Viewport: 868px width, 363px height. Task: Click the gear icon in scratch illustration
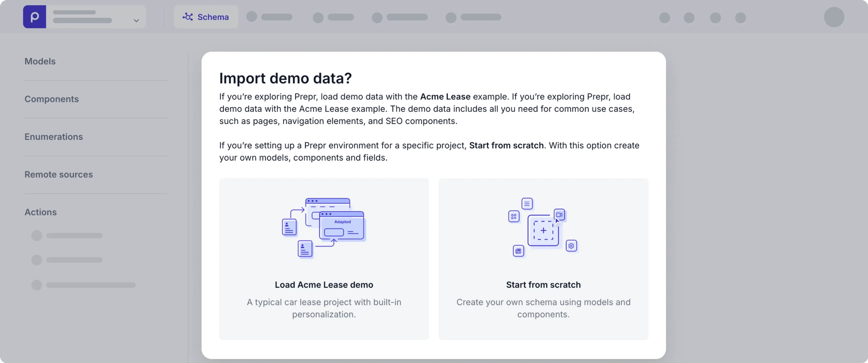coord(571,246)
